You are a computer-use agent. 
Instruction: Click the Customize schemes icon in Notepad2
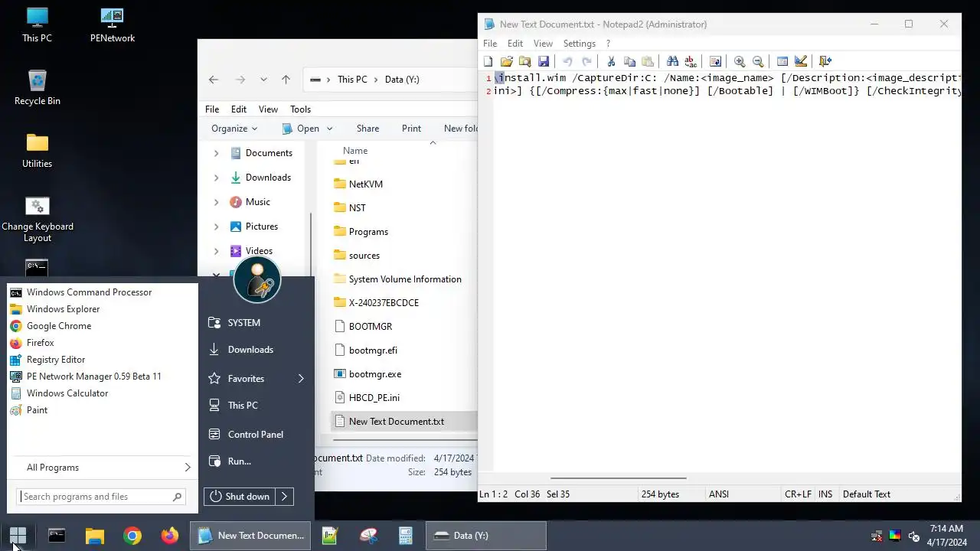pos(801,61)
